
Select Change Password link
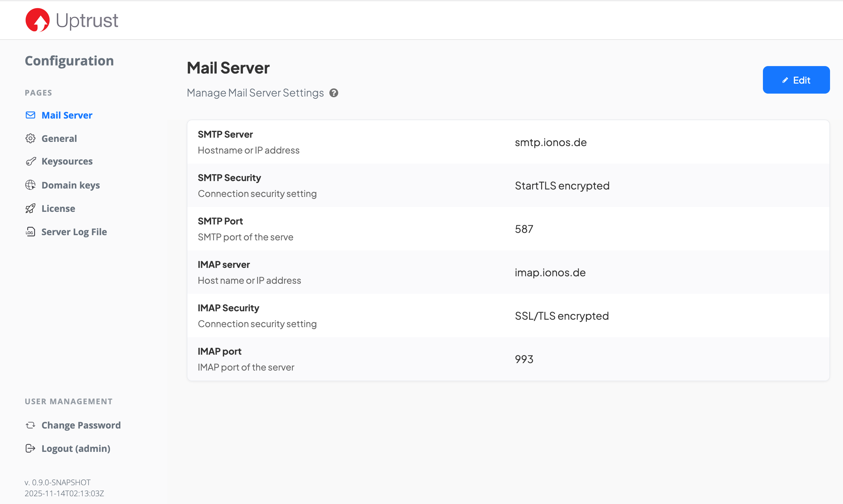(x=81, y=425)
